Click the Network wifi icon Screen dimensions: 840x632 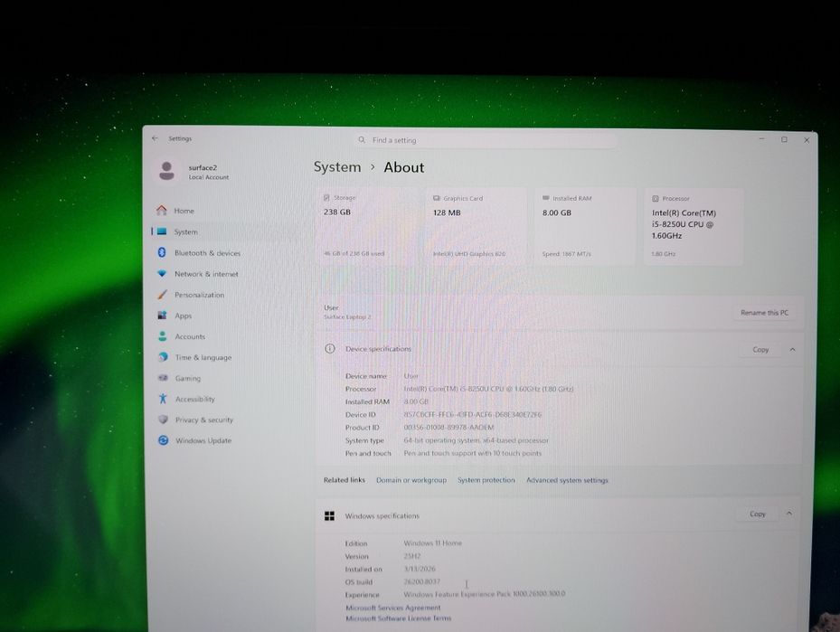pos(162,273)
